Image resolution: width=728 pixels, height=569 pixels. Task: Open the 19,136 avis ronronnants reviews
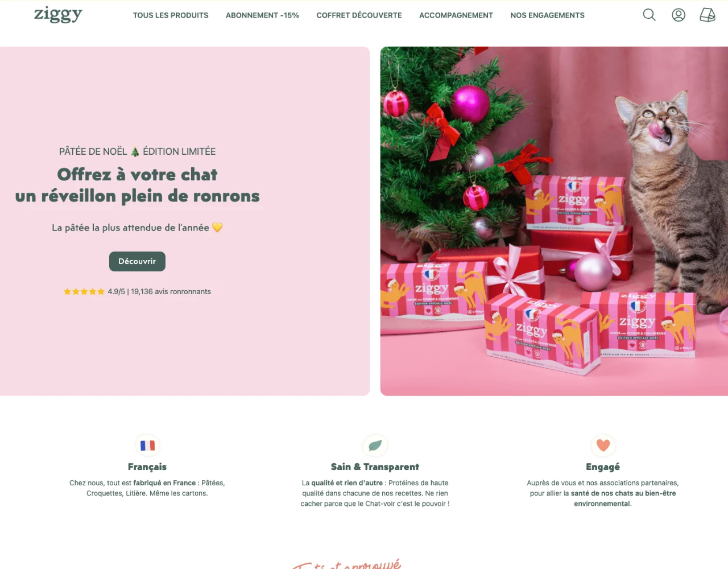[171, 291]
